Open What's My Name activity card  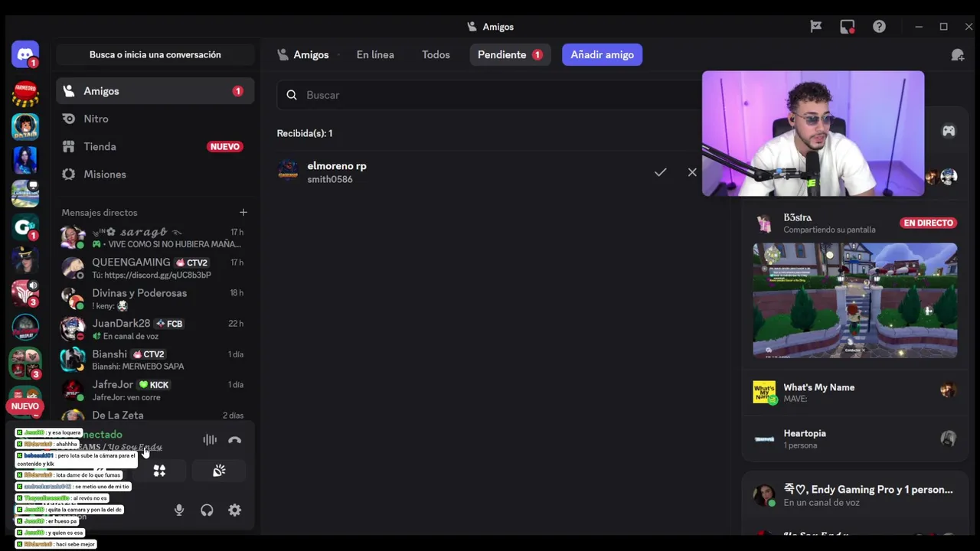tap(854, 393)
